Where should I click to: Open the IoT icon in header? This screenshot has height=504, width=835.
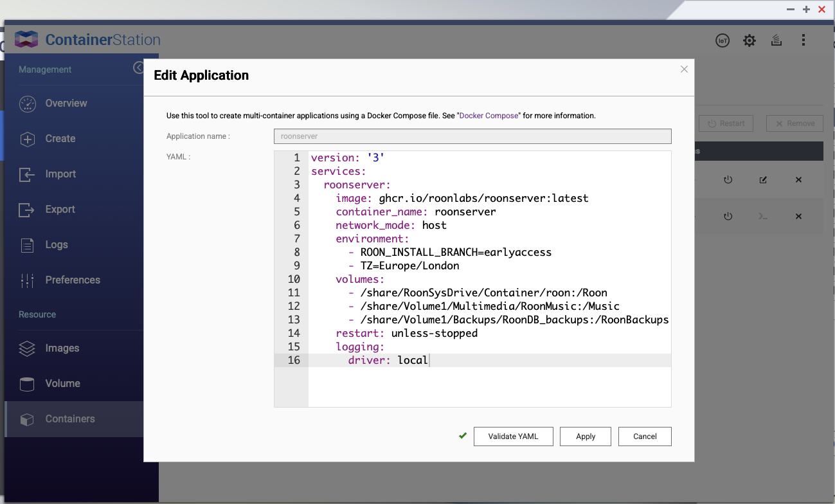tap(723, 40)
